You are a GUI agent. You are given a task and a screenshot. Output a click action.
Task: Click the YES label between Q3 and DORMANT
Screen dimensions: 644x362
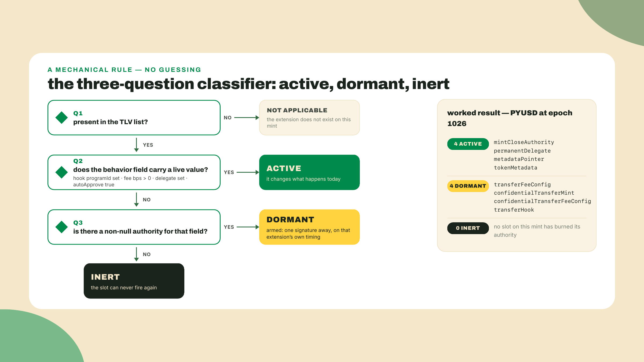coord(229,227)
